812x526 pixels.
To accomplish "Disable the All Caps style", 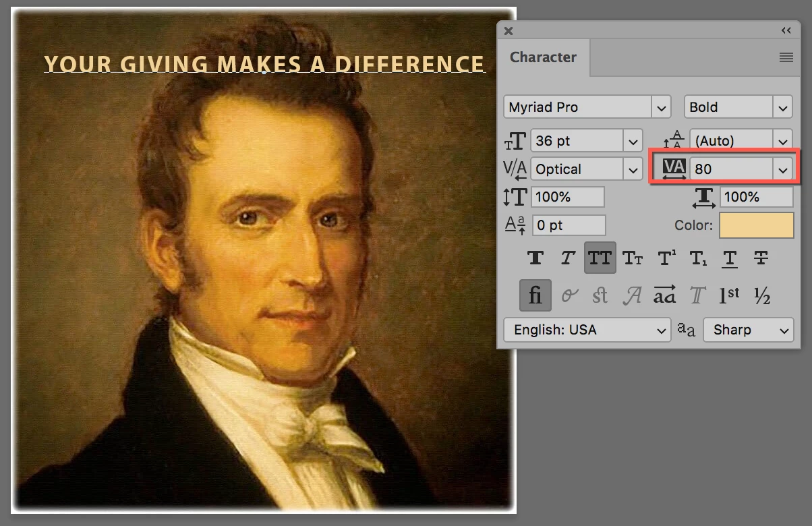I will (x=600, y=258).
